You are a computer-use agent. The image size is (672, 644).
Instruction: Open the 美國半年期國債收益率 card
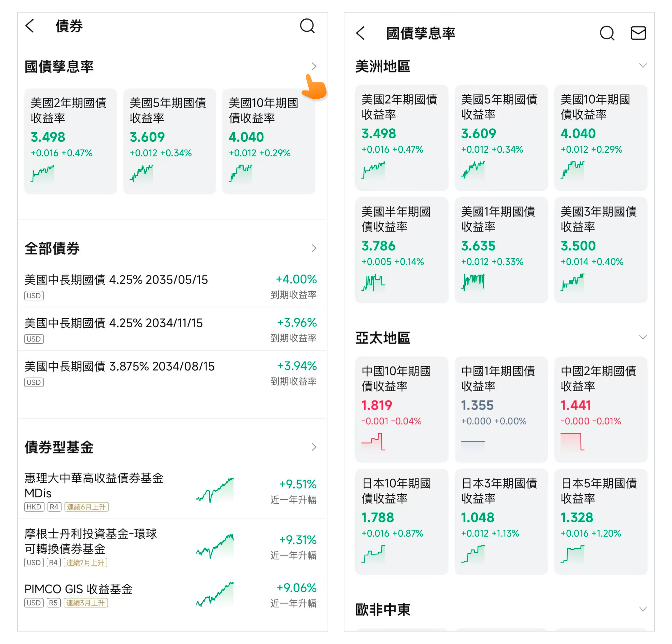point(401,250)
